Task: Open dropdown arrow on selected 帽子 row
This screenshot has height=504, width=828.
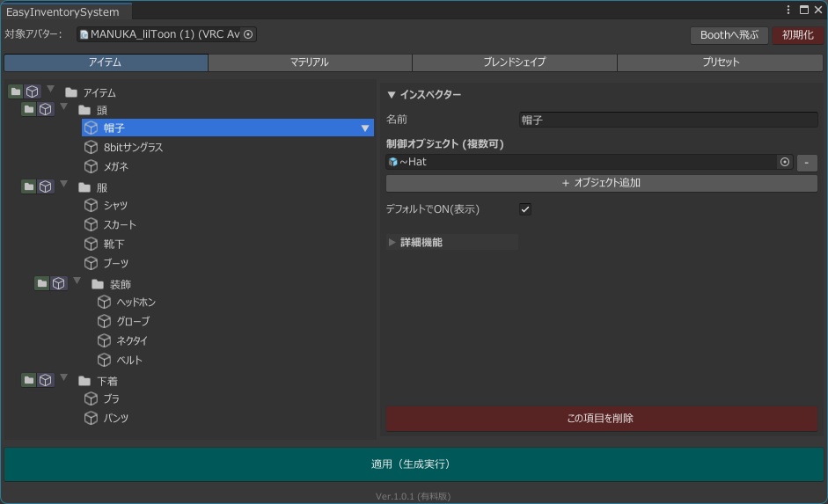Action: pos(365,128)
